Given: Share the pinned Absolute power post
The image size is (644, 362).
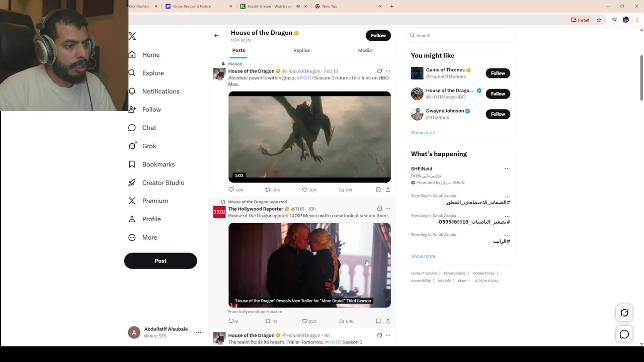Looking at the screenshot, I should 388,190.
